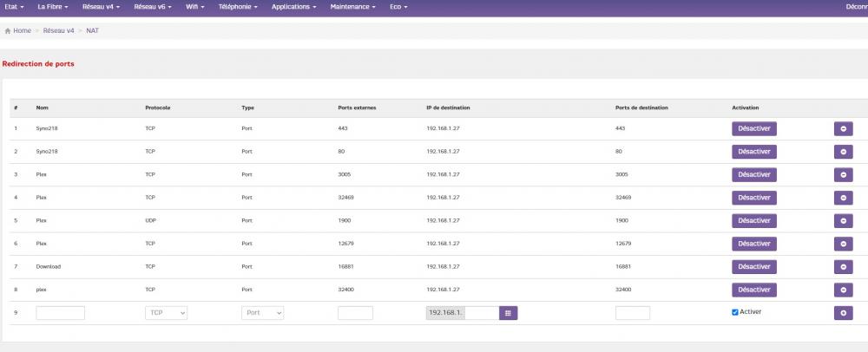
Task: Delete the Plex UDP 1900 rule
Action: (843, 220)
